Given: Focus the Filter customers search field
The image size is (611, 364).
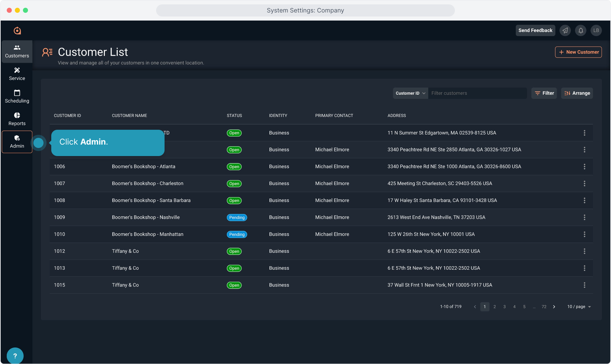Looking at the screenshot, I should (477, 93).
